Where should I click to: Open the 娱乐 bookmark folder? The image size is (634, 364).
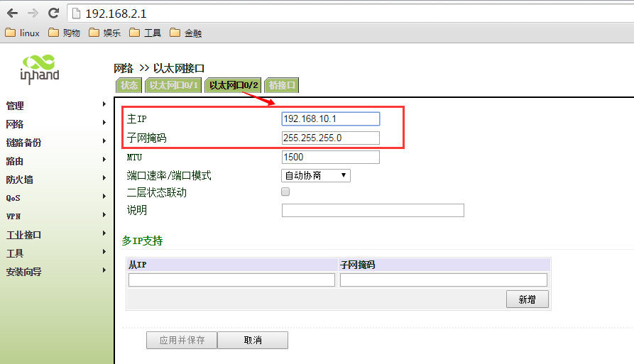[104, 33]
